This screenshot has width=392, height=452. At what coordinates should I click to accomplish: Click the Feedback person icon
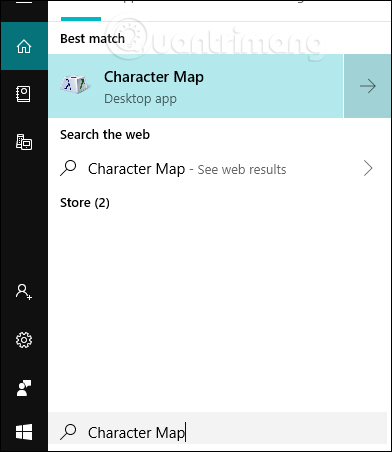tap(24, 388)
